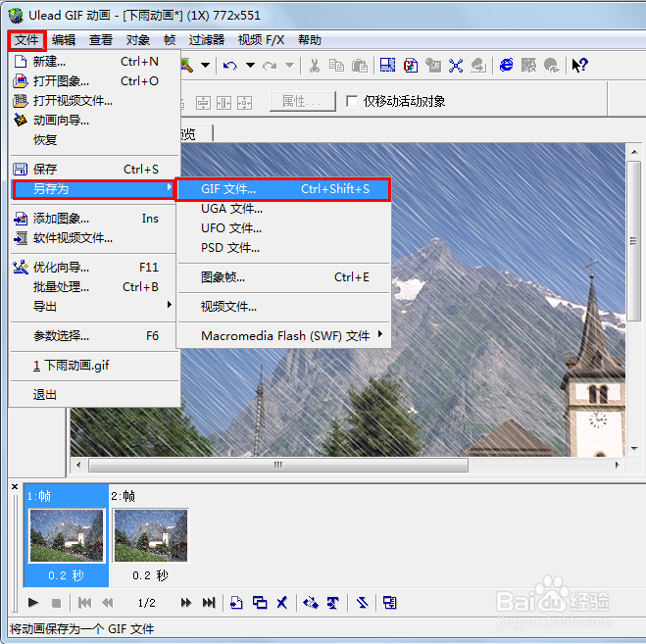Click the blue X-shaped toolbar icon
The image size is (646, 644).
pos(456,65)
